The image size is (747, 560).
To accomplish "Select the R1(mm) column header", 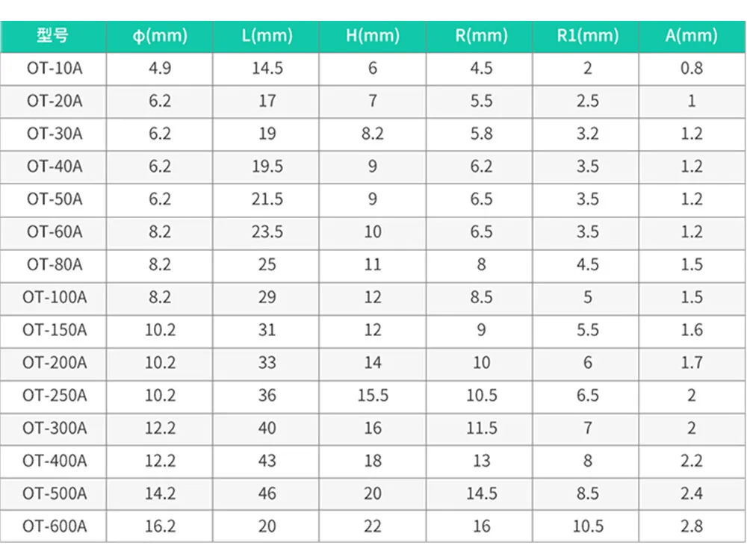I will [x=586, y=36].
